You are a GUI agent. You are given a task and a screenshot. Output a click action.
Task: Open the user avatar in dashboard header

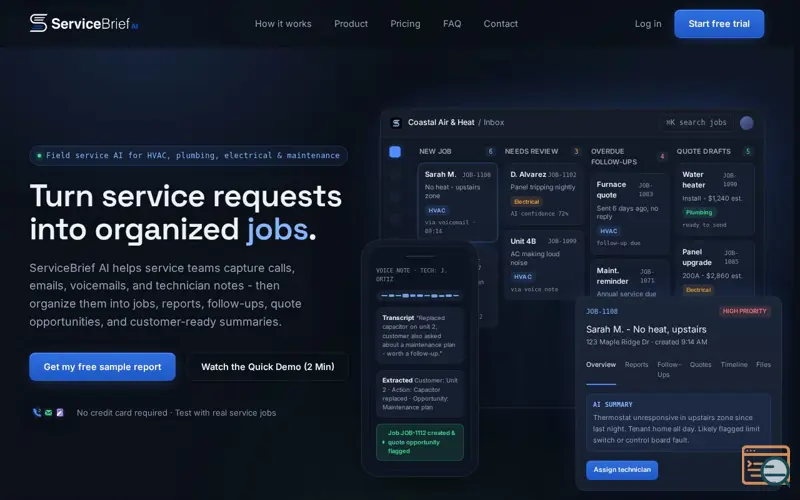pyautogui.click(x=746, y=123)
